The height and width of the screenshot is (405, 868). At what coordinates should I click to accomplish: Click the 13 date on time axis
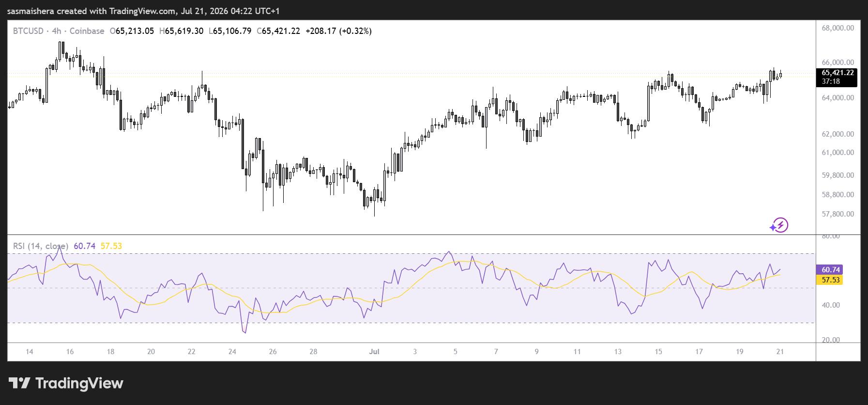tap(618, 352)
